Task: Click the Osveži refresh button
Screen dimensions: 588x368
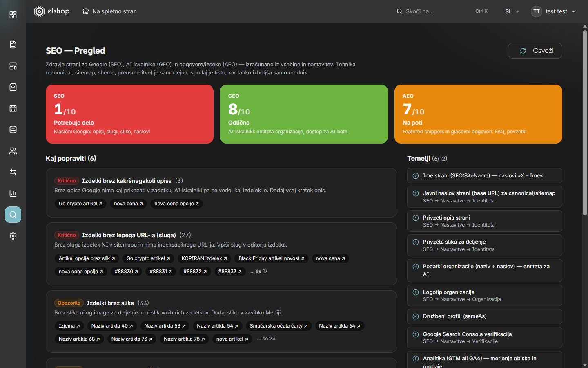Action: [x=535, y=51]
